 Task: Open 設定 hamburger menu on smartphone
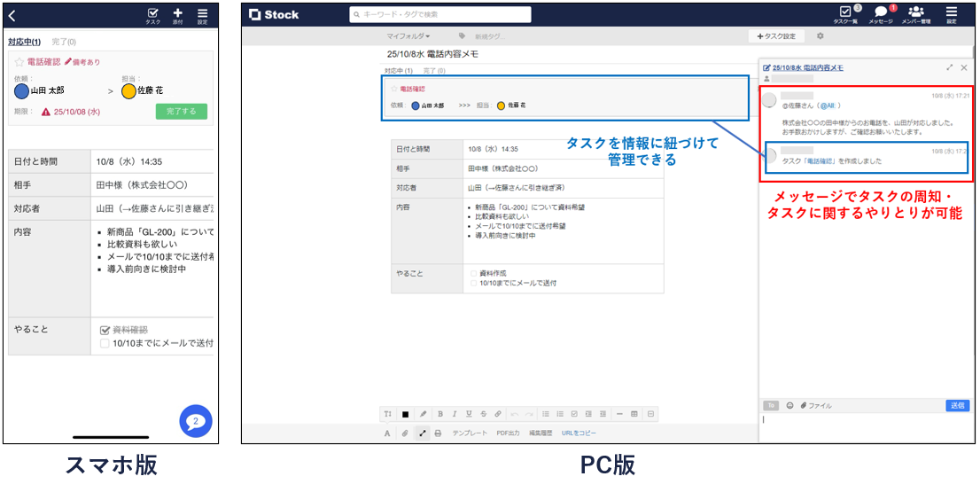point(203,16)
